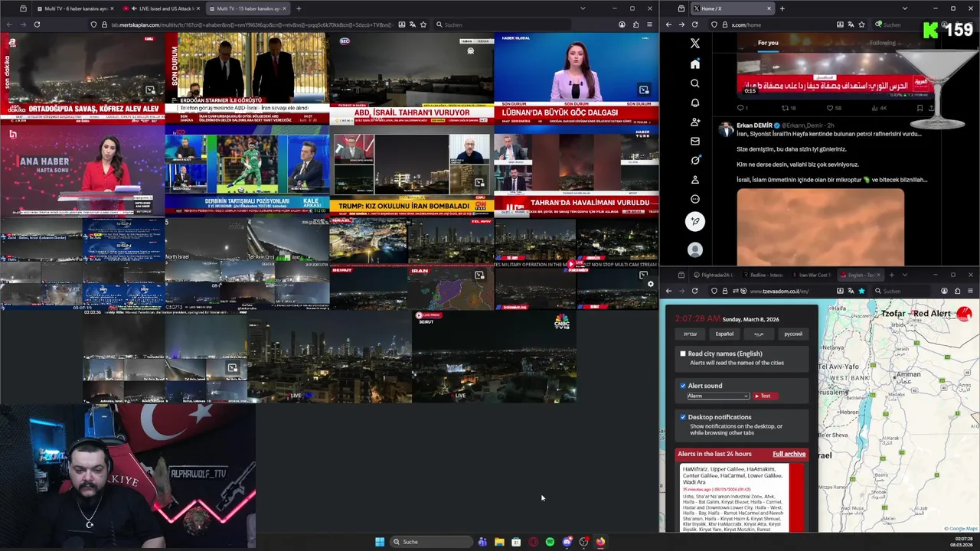Open account avatar at X sidebar bottom
Screen dimensions: 980x551
click(x=694, y=249)
